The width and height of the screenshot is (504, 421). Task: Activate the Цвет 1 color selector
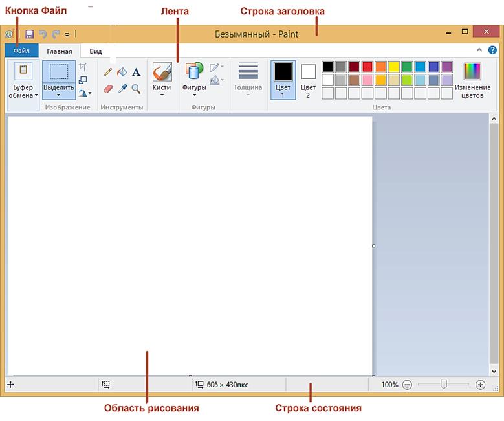pos(283,80)
